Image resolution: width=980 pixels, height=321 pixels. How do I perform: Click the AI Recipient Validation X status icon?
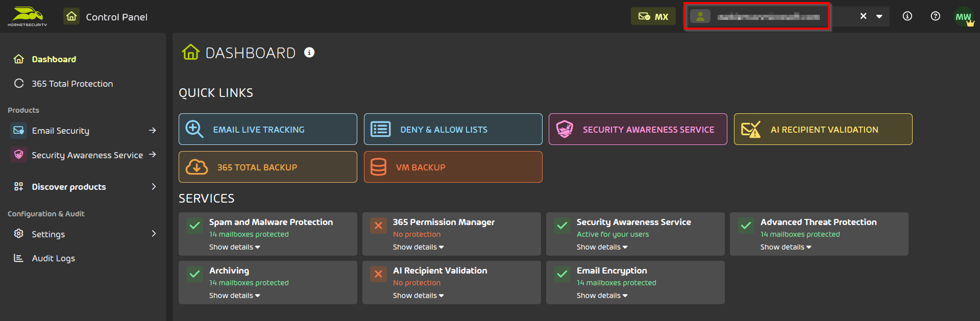(x=378, y=274)
